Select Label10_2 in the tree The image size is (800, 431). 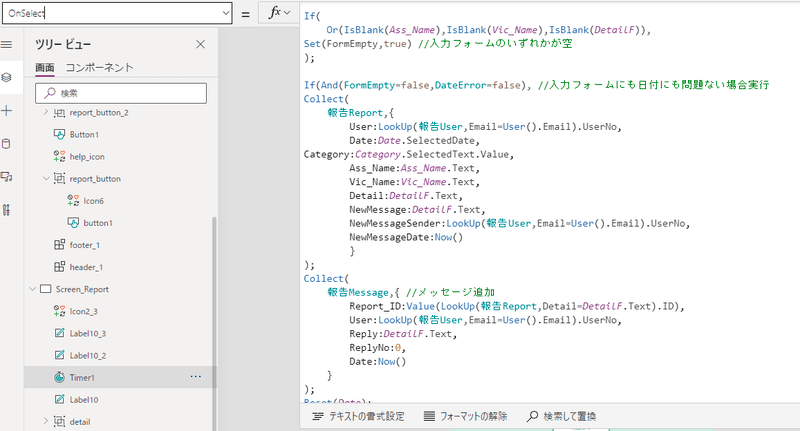coord(88,356)
